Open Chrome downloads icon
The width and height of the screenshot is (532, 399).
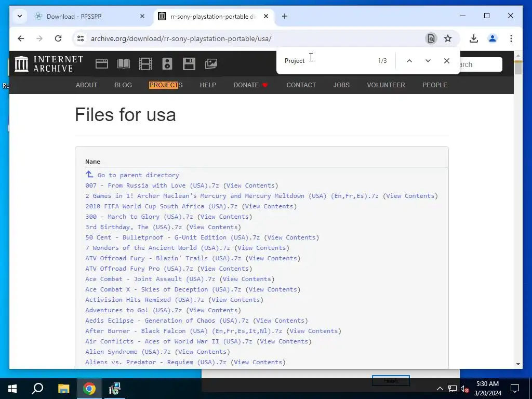point(474,38)
